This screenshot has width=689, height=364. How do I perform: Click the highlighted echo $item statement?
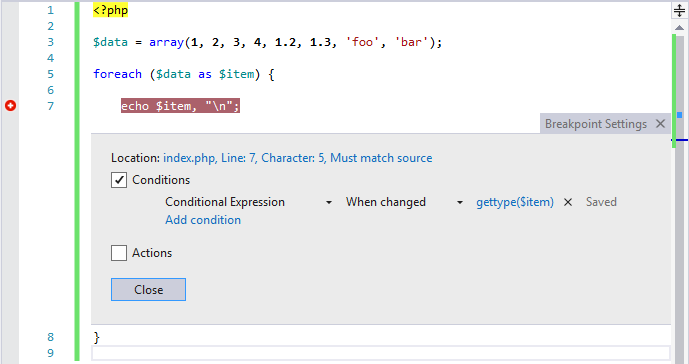pos(180,106)
